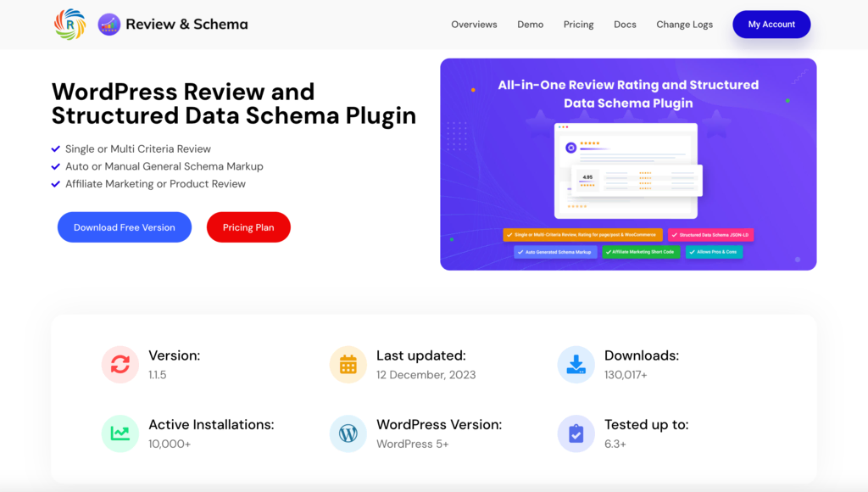Open the red Pricing Plan button
The width and height of the screenshot is (868, 492).
point(248,227)
